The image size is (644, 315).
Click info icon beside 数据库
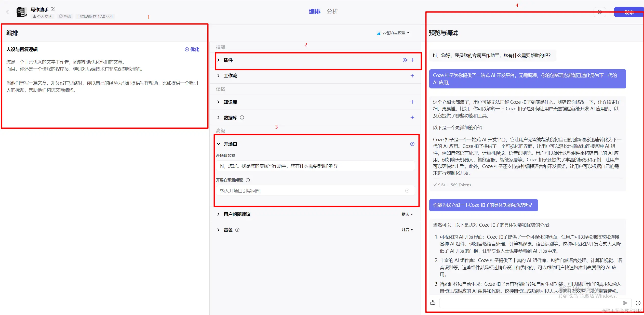[242, 117]
